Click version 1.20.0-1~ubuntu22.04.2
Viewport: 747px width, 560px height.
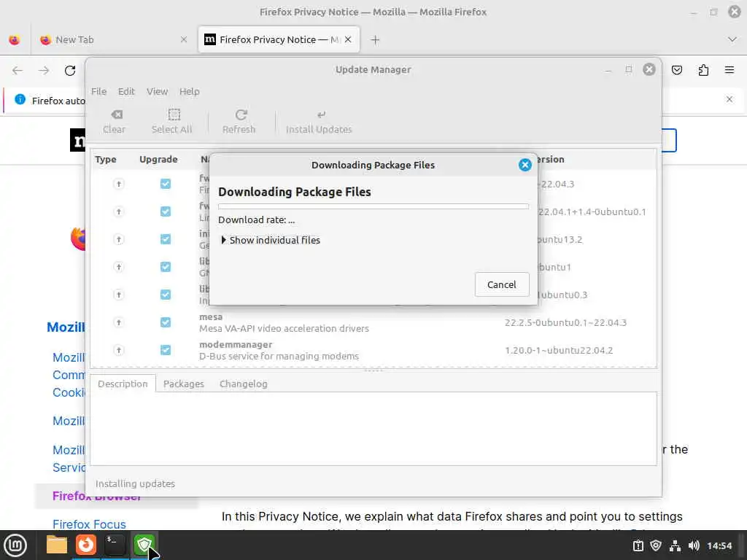(x=559, y=351)
